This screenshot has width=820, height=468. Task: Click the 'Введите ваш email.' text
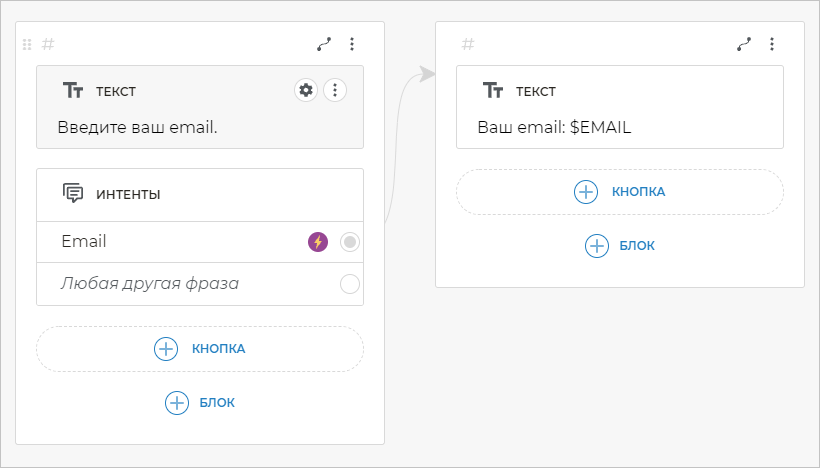pyautogui.click(x=137, y=127)
